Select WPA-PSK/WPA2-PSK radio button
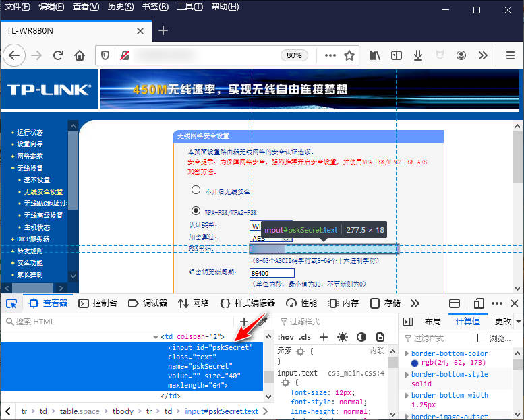The width and height of the screenshot is (524, 420). pyautogui.click(x=196, y=211)
